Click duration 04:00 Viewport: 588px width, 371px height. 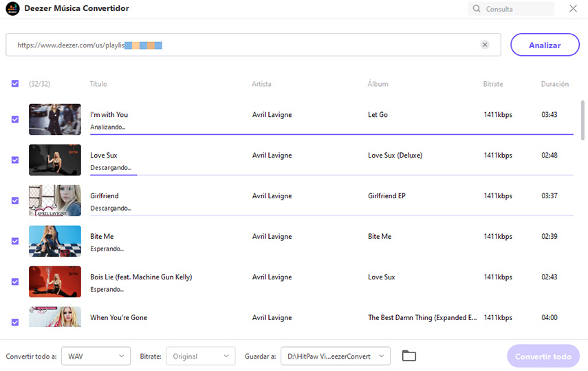point(549,317)
